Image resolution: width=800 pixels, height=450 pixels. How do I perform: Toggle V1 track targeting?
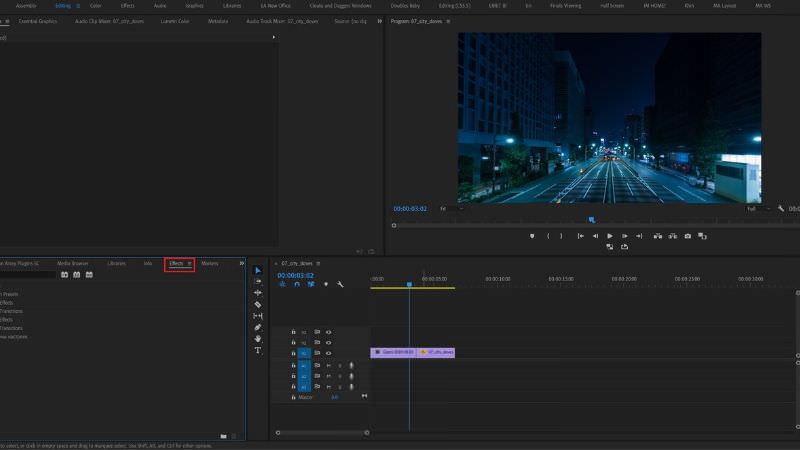tap(304, 353)
